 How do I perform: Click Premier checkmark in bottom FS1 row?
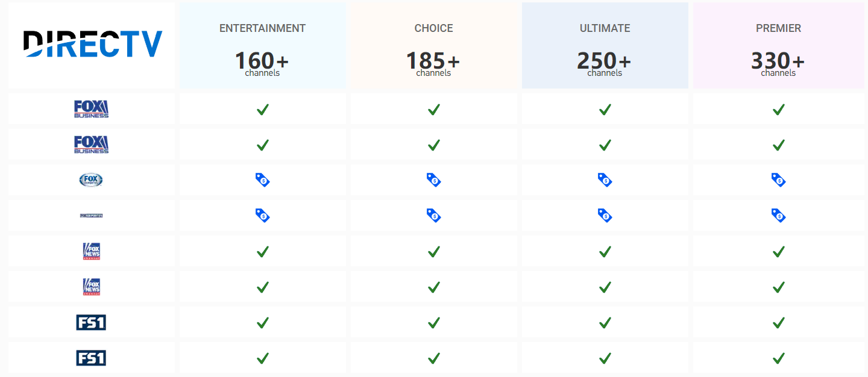778,358
